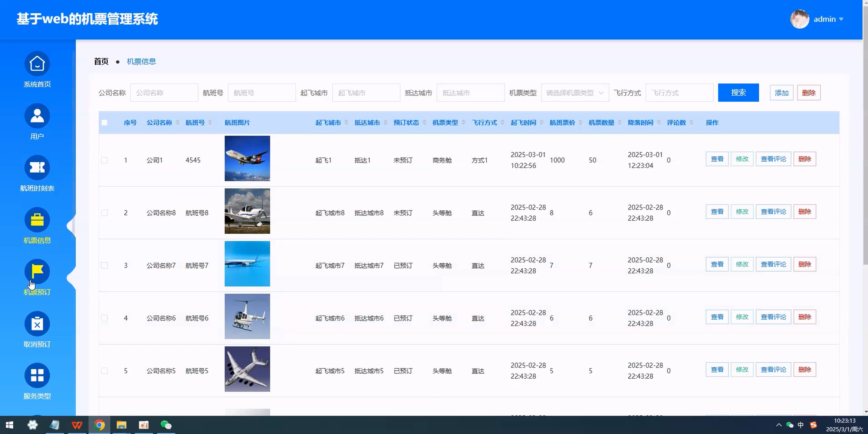868x434 pixels.
Task: Open the 取消预订 clipboard icon
Action: tap(37, 324)
